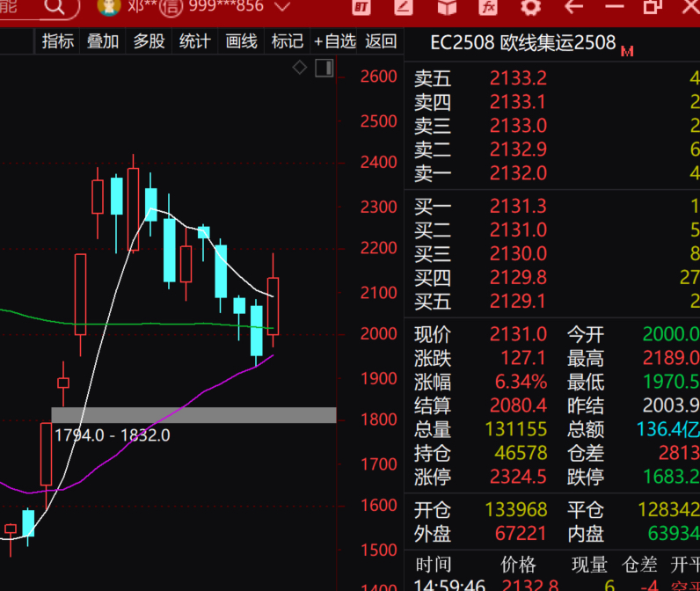Click the diamond icon above chart
The image size is (700, 591).
point(300,68)
